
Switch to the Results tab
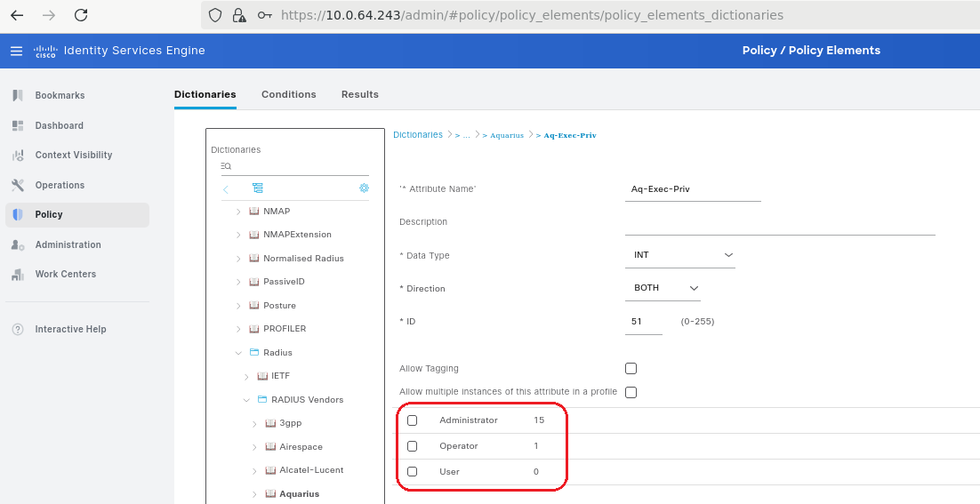[x=360, y=94]
